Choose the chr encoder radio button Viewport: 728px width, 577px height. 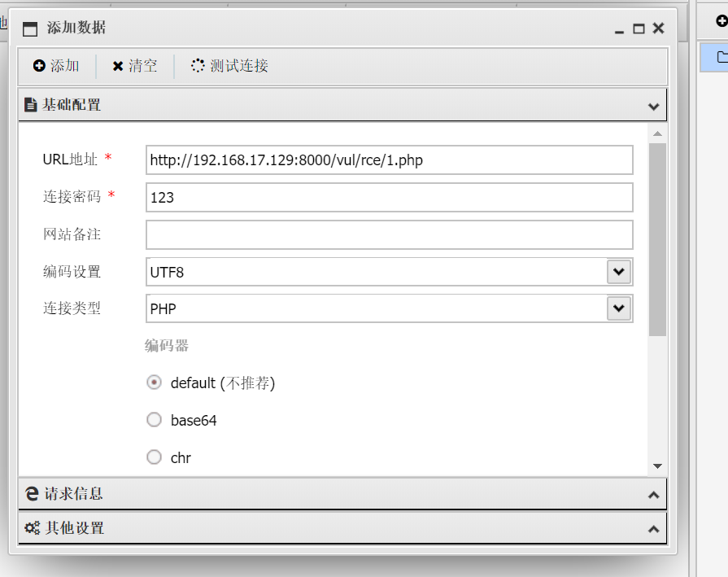(x=154, y=457)
